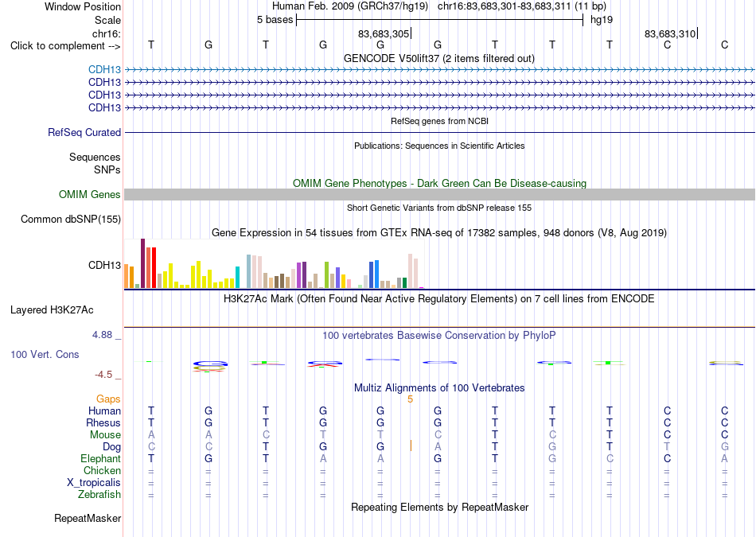The height and width of the screenshot is (537, 756).
Task: Click the RepeatMasker track label
Action: 88,518
